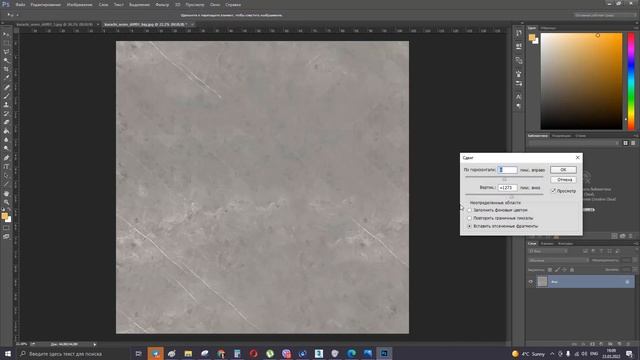Toggle type layer filter in Layers panel

tap(601, 251)
